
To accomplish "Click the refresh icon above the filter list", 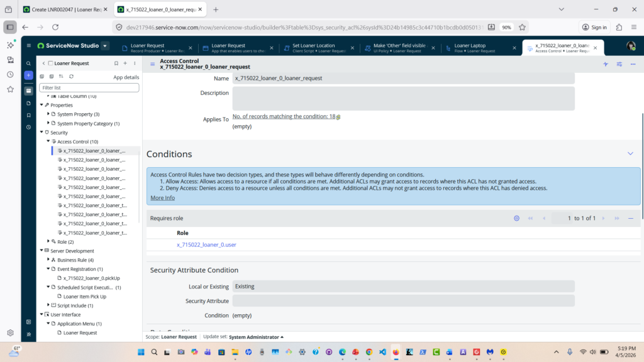I will coord(71,77).
